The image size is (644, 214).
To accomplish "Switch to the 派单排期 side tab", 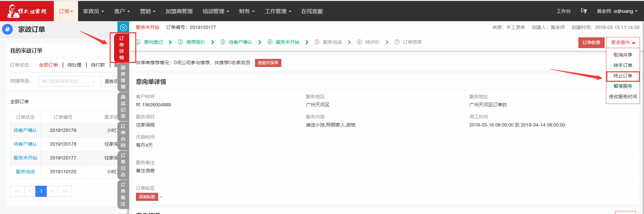I will point(123,77).
